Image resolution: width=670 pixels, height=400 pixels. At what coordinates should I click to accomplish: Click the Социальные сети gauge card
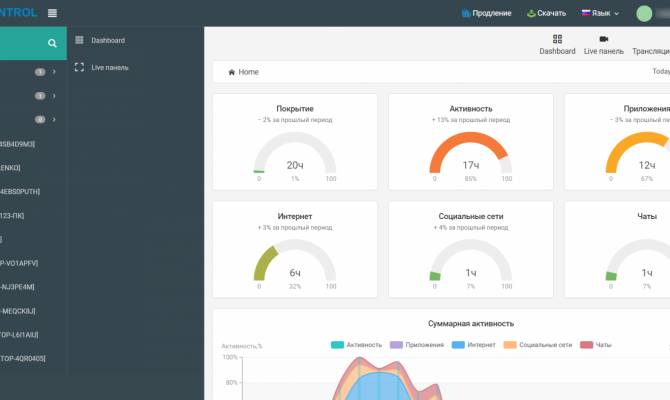pos(470,249)
